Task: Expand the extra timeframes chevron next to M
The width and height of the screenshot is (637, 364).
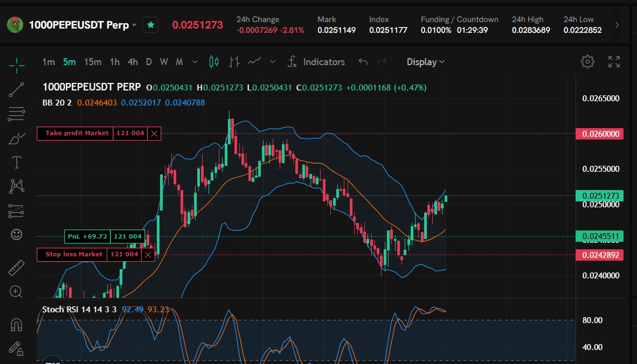Action: point(195,62)
